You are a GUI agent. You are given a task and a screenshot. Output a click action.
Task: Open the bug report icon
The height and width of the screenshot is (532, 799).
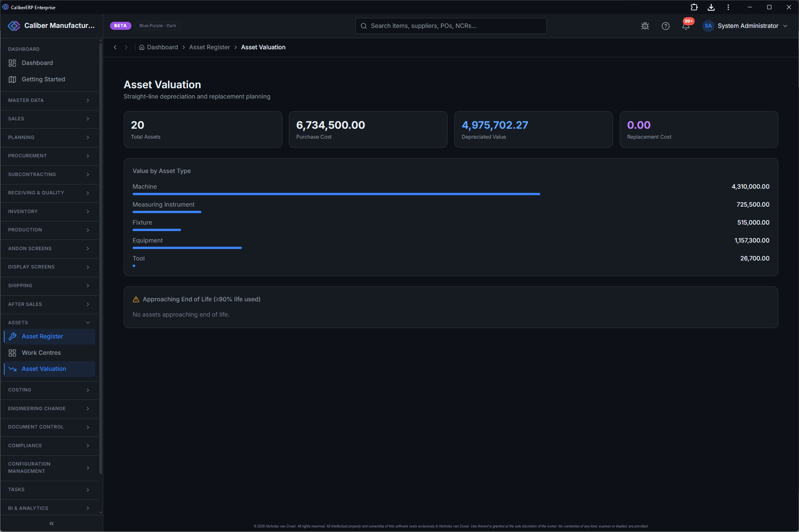pyautogui.click(x=645, y=26)
